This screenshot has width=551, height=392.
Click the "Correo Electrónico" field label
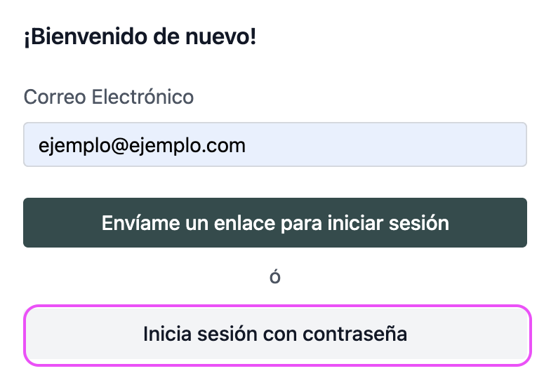109,97
